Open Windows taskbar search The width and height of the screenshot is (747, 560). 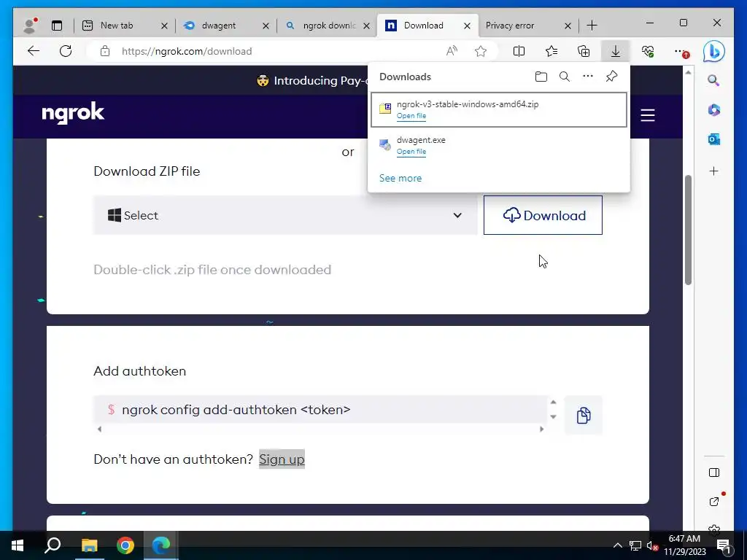point(53,545)
